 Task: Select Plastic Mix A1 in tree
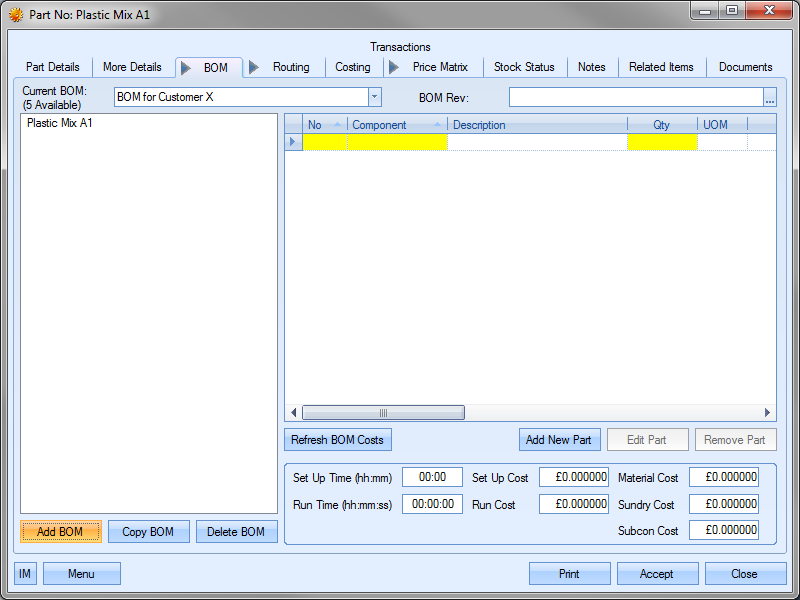tap(60, 124)
